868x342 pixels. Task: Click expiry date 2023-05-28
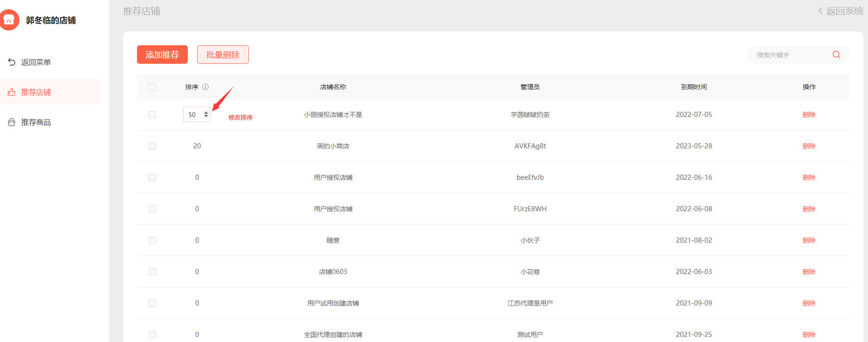[x=694, y=146]
